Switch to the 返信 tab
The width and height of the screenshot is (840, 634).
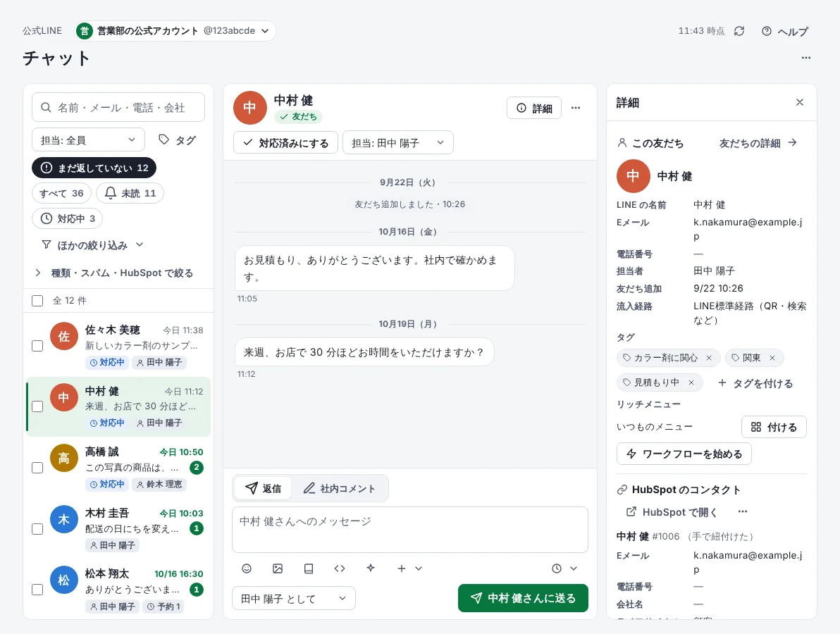tap(263, 488)
